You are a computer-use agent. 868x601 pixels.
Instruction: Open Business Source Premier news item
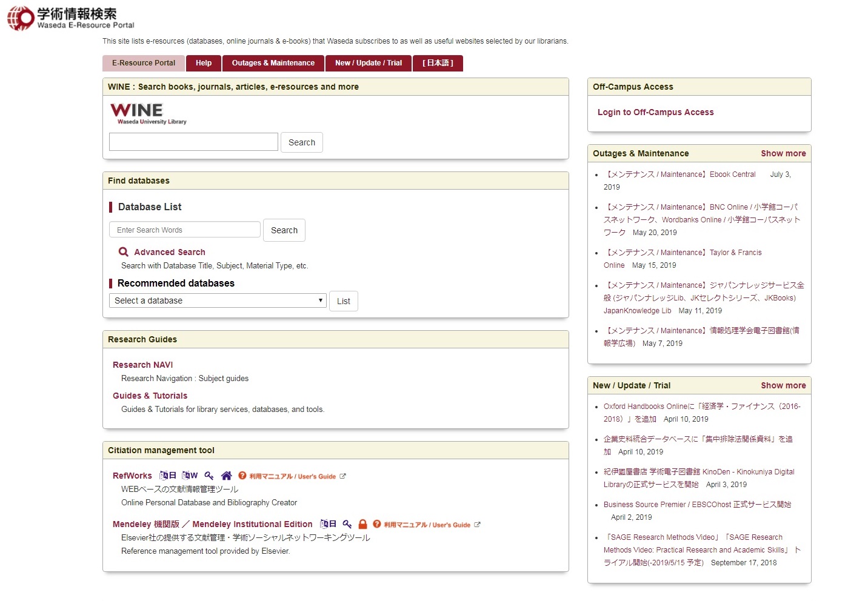coord(697,504)
